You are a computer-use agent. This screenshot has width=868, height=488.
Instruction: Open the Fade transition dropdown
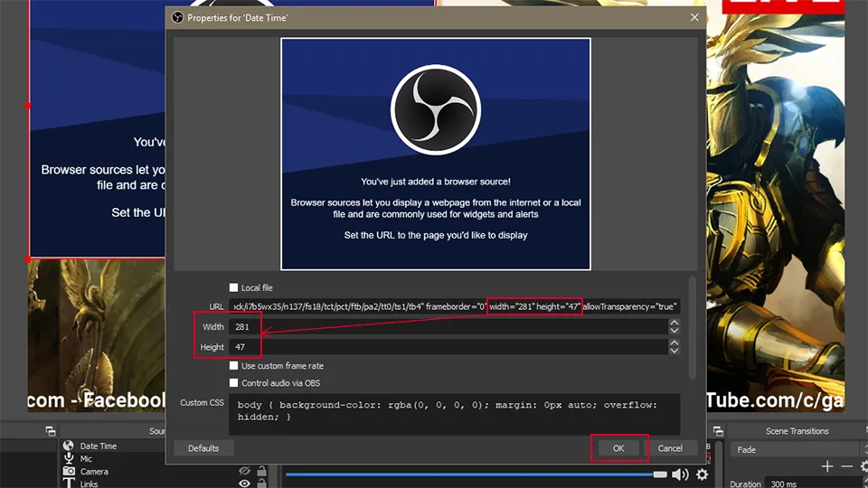point(798,450)
